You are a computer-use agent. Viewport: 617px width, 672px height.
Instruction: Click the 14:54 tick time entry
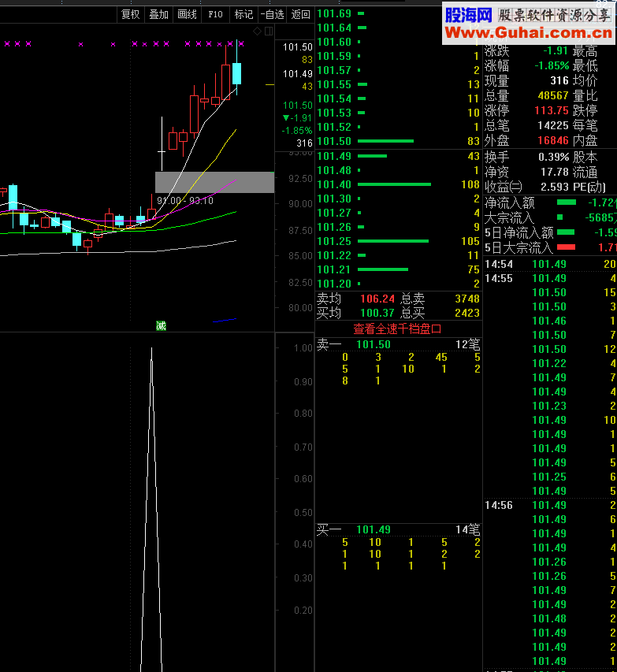[499, 264]
